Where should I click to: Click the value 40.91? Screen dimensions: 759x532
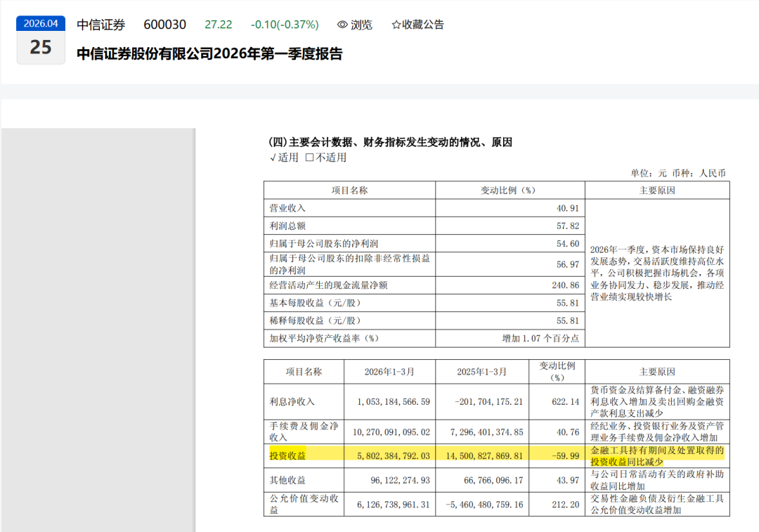point(567,208)
